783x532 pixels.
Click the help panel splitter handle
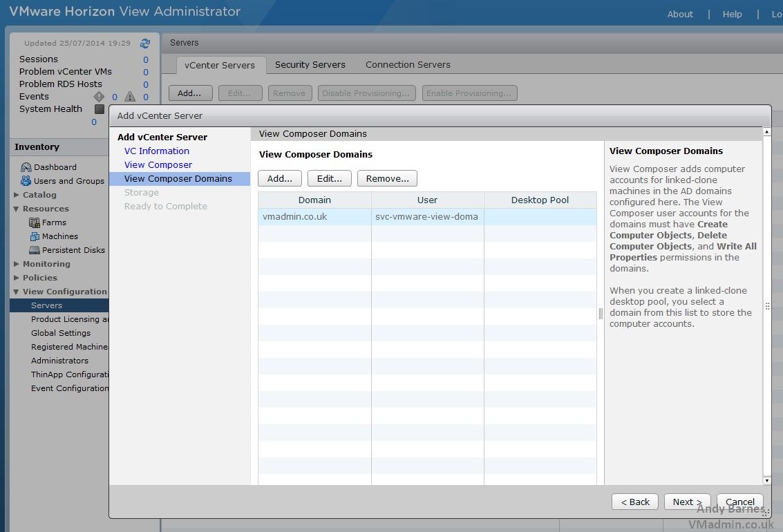601,314
